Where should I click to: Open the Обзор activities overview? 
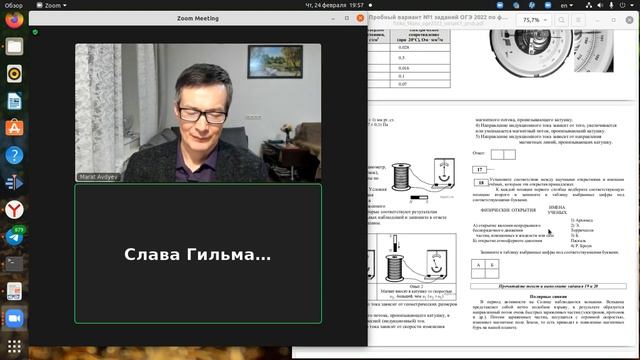tap(14, 5)
